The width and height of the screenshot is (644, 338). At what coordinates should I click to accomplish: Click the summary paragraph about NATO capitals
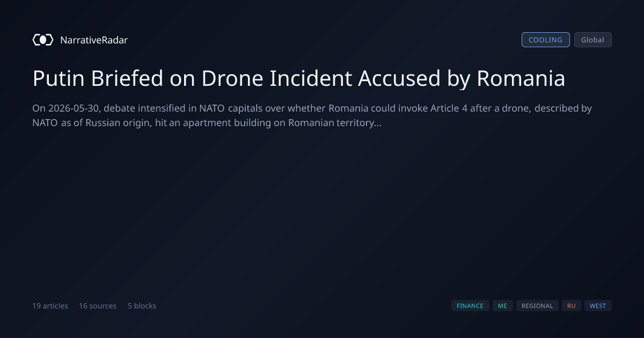pyautogui.click(x=312, y=115)
